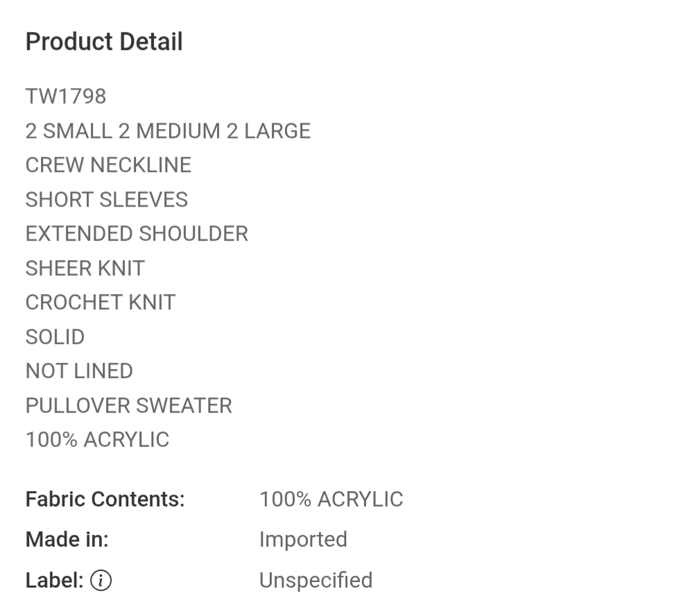
Task: Click the 100% ACRYLIC fabric contents value
Action: click(331, 499)
